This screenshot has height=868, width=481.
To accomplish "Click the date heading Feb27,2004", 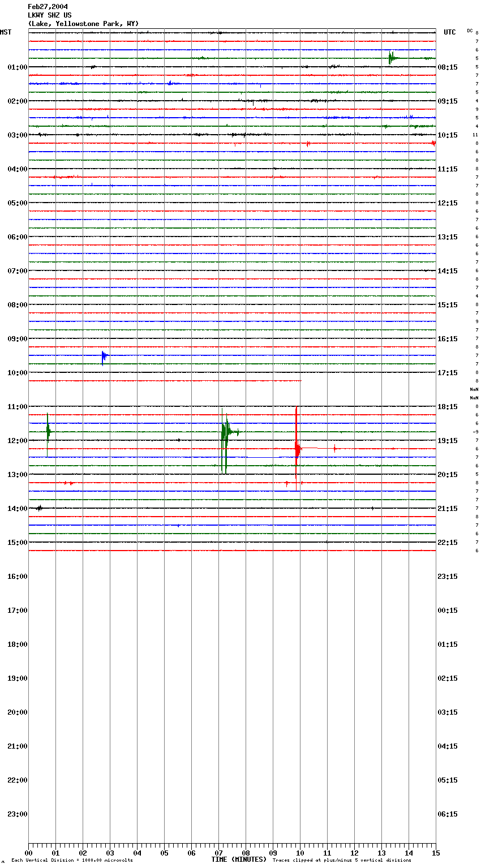I will (x=48, y=7).
